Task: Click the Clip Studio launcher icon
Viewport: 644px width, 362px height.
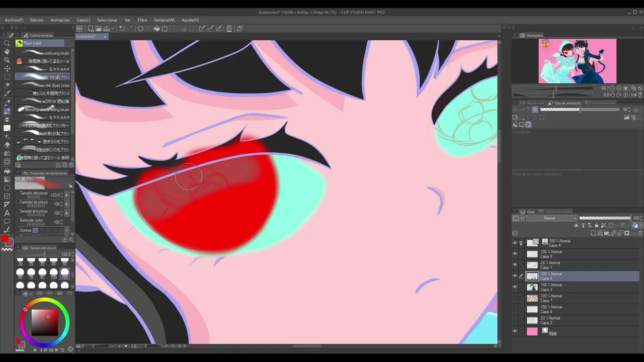Action: [x=79, y=29]
